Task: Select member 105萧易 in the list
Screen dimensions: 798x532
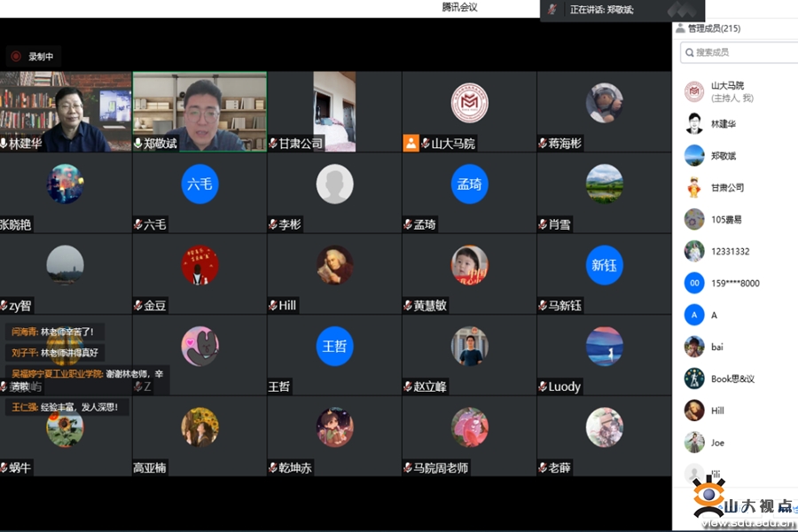Action: [x=725, y=220]
